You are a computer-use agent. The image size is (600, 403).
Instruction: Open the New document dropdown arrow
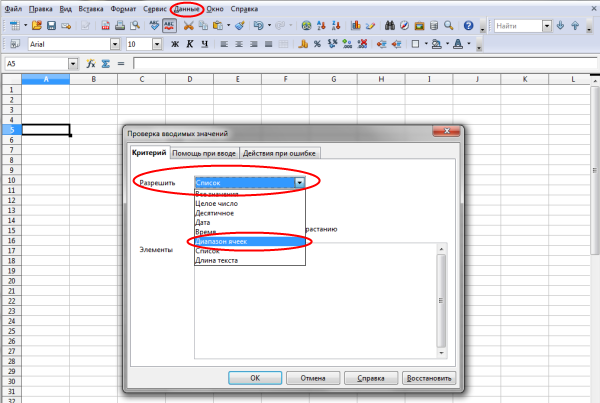coord(26,26)
